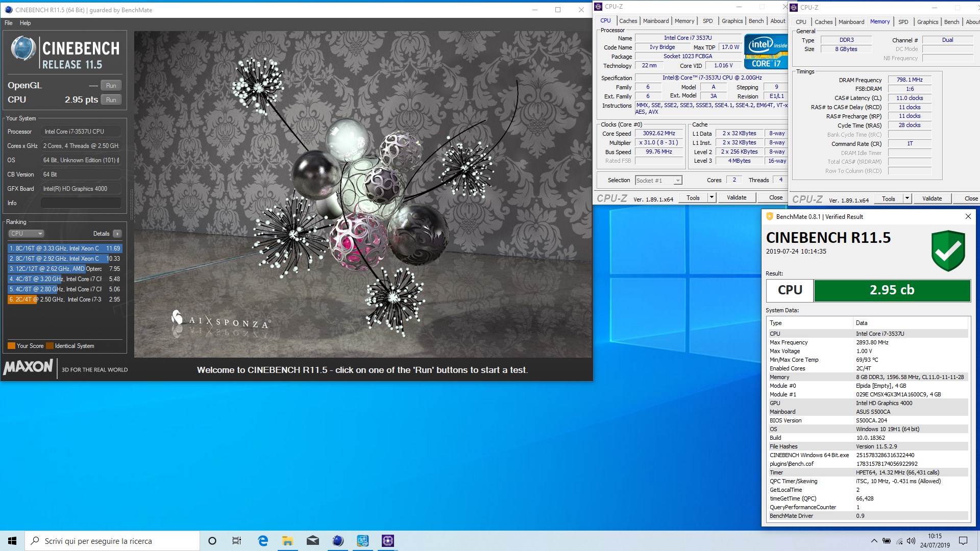Image resolution: width=980 pixels, height=551 pixels.
Task: Open the File menu in Cinebench
Action: [x=9, y=23]
